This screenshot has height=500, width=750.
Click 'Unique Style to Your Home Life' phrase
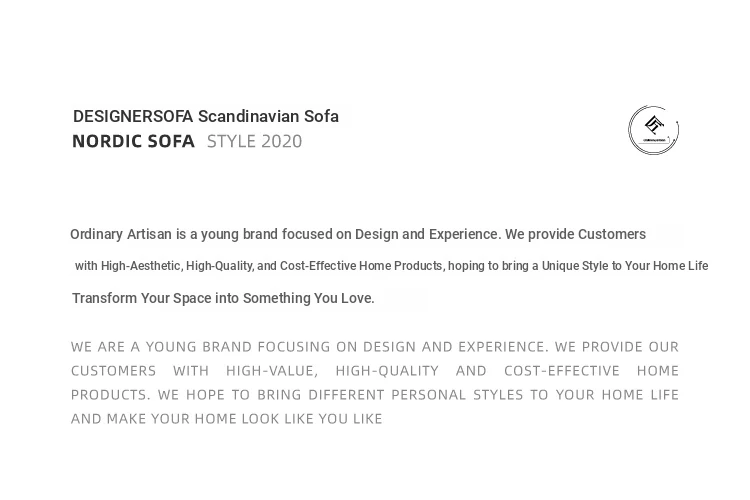625,266
